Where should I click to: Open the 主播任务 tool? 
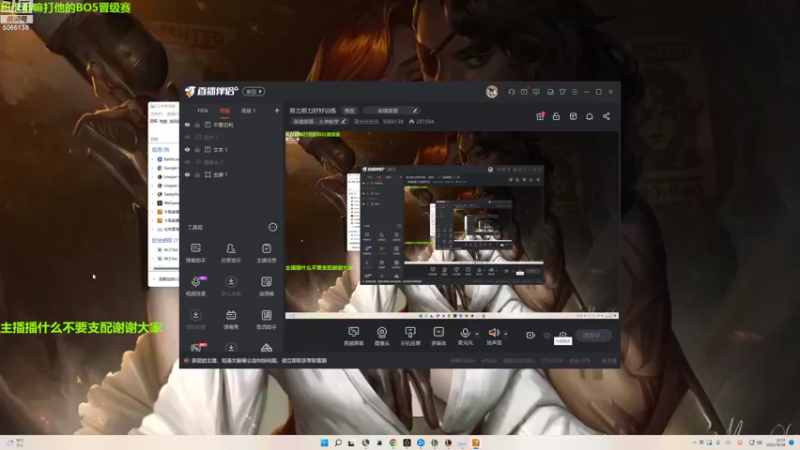266,253
